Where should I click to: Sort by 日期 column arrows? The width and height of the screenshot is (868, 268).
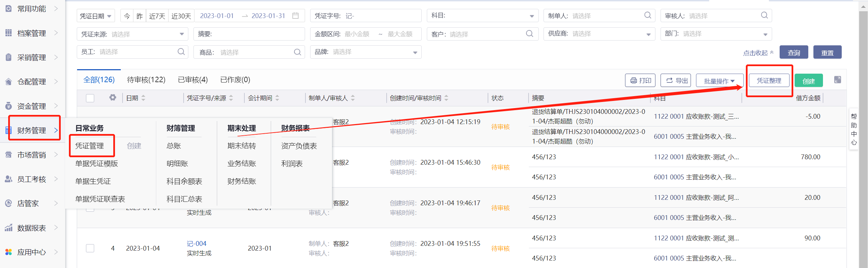pos(143,98)
